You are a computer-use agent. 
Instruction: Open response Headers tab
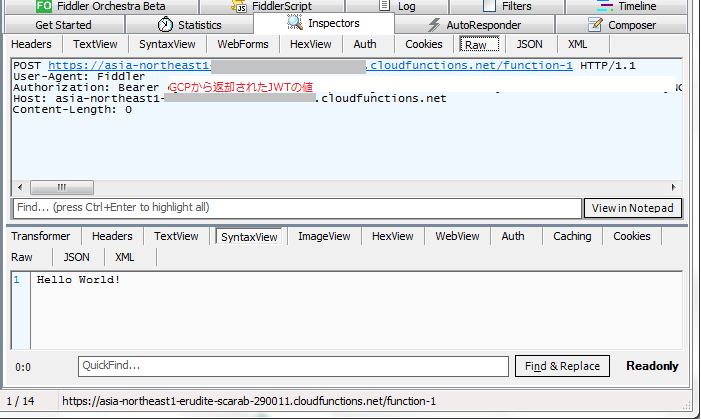[x=112, y=236]
